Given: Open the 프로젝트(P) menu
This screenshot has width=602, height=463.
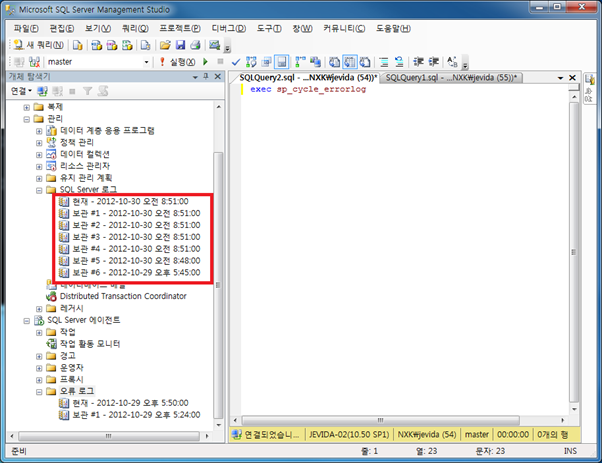Looking at the screenshot, I should (180, 28).
